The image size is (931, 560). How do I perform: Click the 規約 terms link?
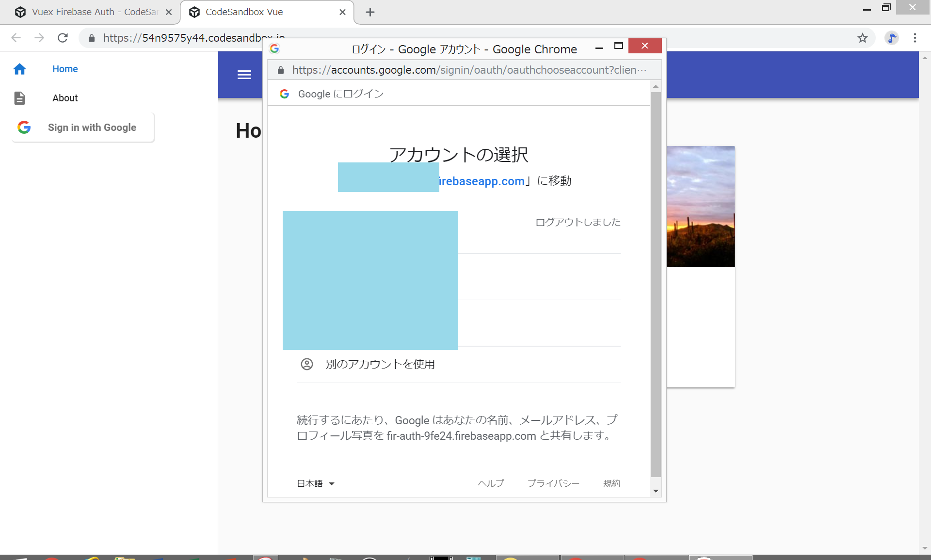[x=611, y=483]
